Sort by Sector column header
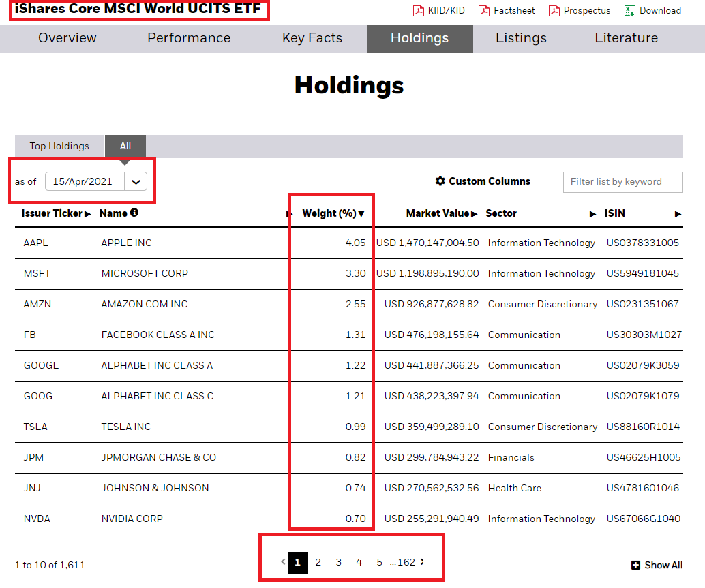The width and height of the screenshot is (705, 588). pos(501,213)
